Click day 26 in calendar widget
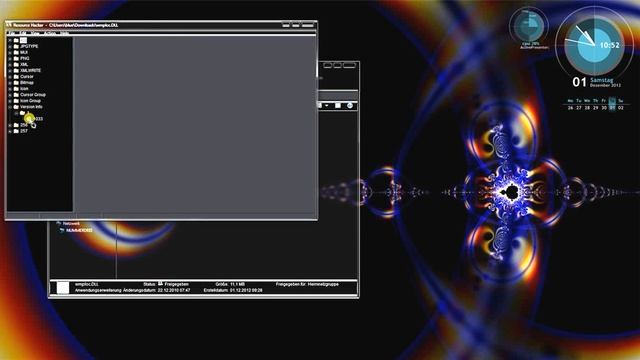 pos(570,108)
